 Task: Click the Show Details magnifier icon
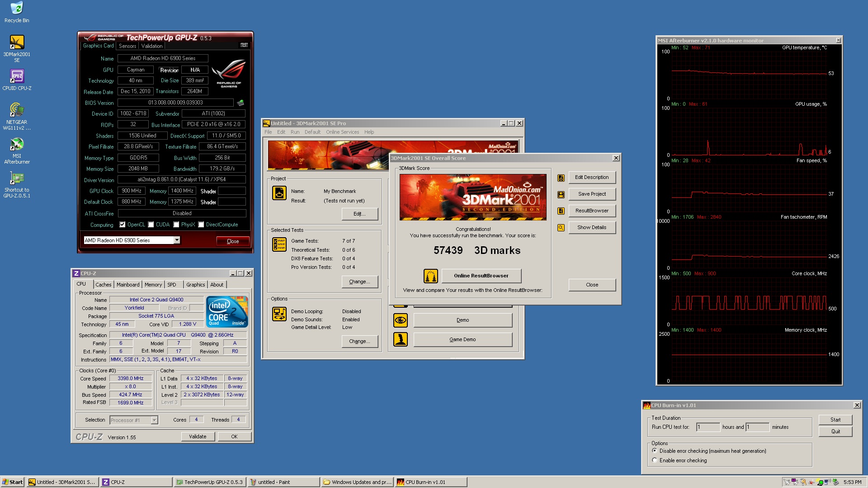tap(561, 228)
